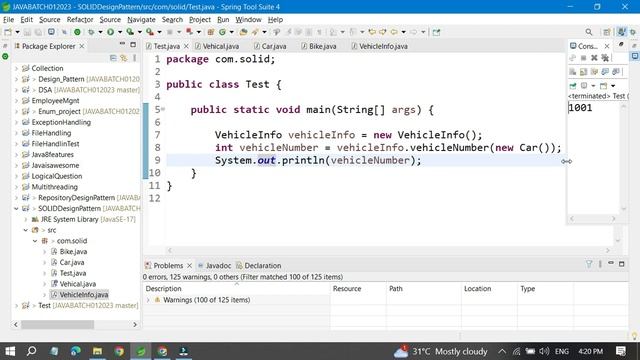640x360 pixels.
Task: Click the New file toolbar icon
Action: tap(8, 32)
